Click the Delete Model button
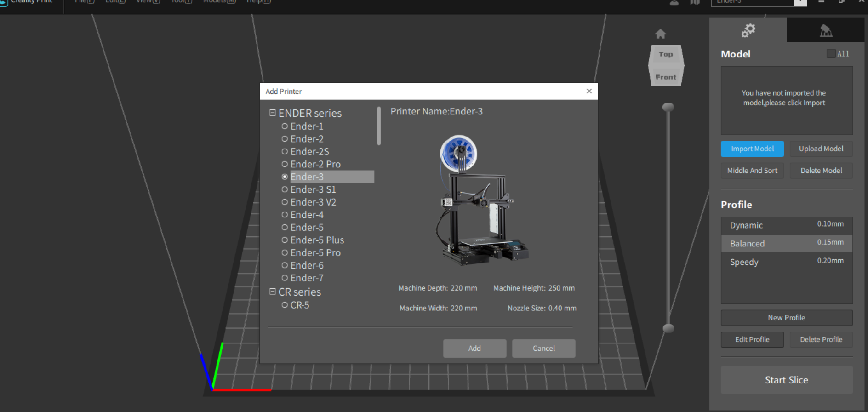Screen dimensions: 868x412 coord(821,171)
